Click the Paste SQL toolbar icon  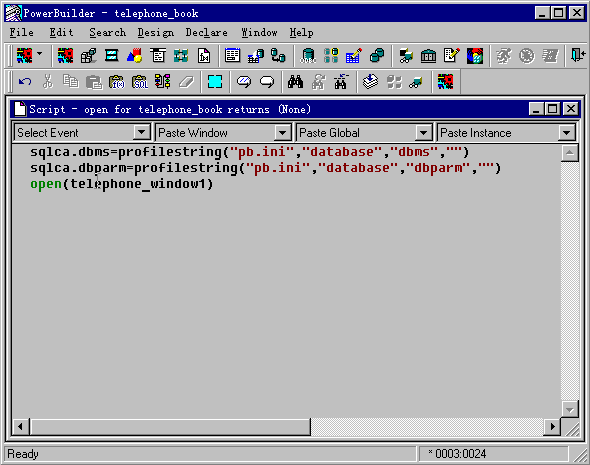140,82
